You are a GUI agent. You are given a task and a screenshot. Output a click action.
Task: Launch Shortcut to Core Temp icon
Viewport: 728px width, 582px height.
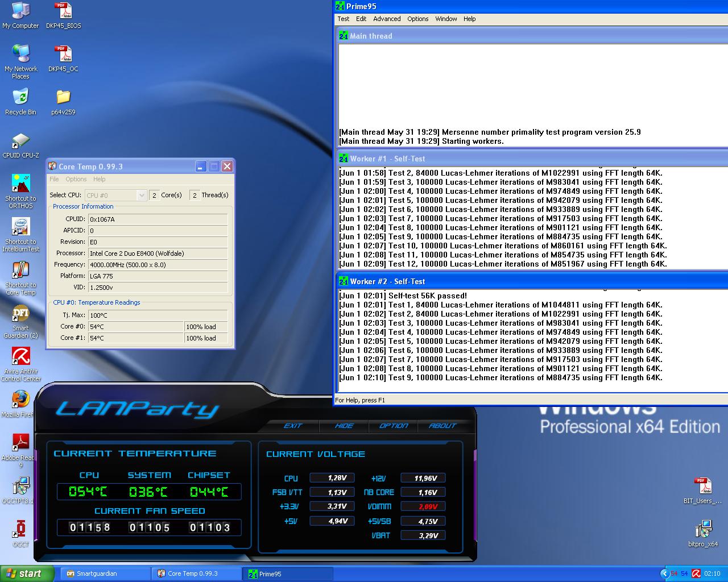pos(20,278)
